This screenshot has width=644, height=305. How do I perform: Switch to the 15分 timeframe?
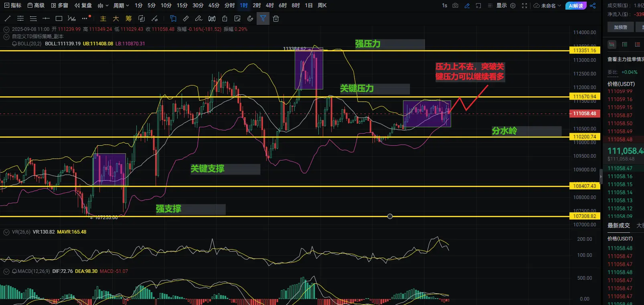182,6
